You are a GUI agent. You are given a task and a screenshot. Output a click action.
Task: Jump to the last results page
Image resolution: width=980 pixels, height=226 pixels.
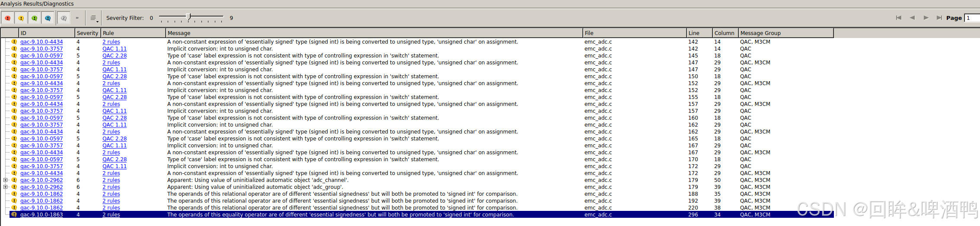click(x=939, y=18)
